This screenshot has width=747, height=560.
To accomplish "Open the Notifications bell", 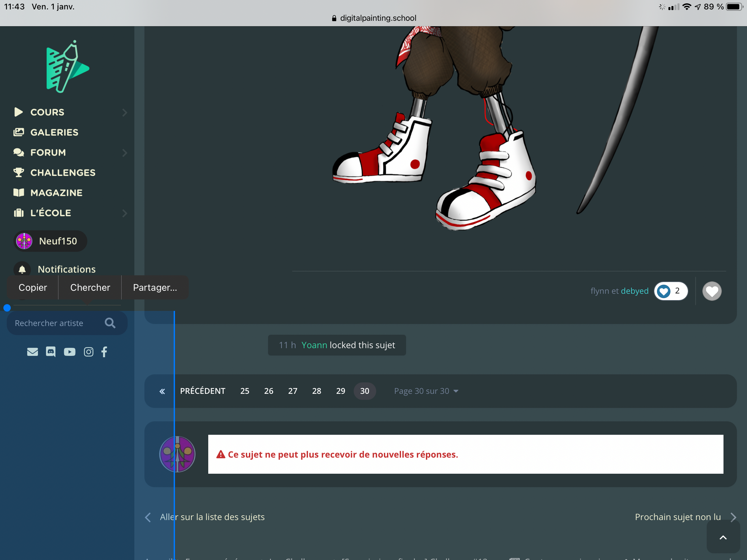I will click(22, 269).
